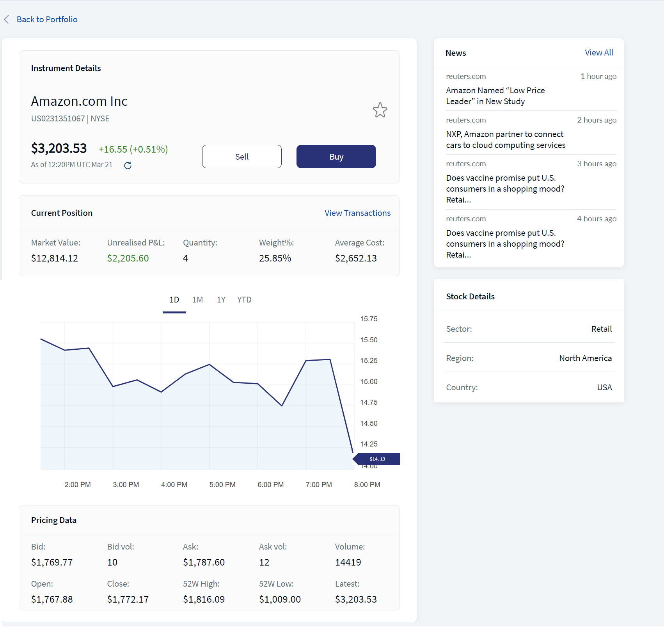Open vaccine promise article from 4 hours ago
The height and width of the screenshot is (644, 664).
click(505, 244)
